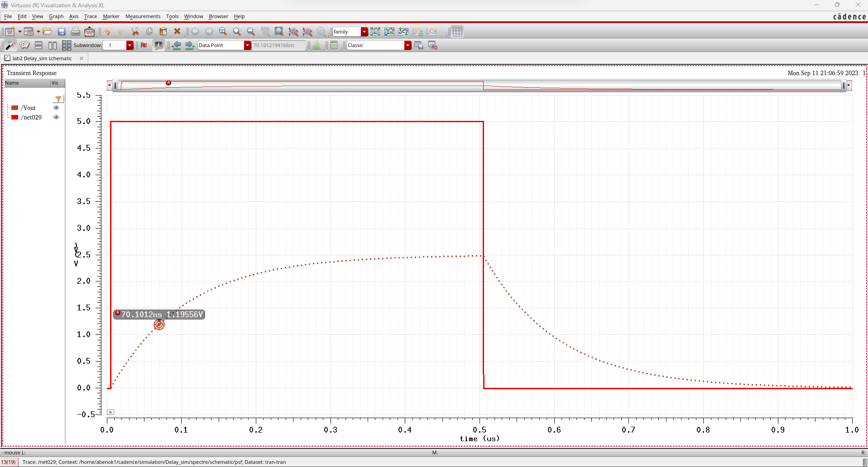Image resolution: width=868 pixels, height=467 pixels.
Task: Open the Data Point mode dropdown
Action: (248, 45)
